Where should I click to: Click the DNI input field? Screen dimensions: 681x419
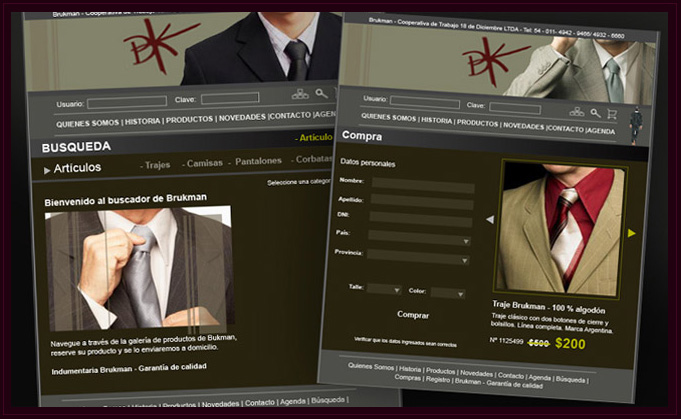point(421,220)
